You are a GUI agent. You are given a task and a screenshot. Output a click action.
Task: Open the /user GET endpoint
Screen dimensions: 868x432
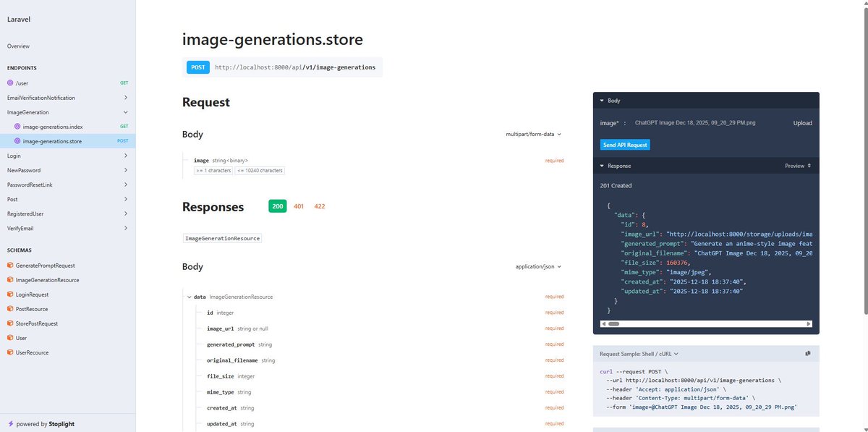coord(68,83)
